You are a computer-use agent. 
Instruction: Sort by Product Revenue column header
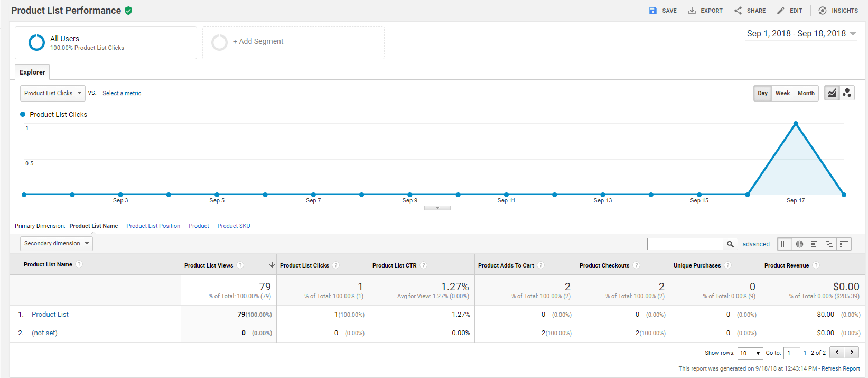[786, 265]
